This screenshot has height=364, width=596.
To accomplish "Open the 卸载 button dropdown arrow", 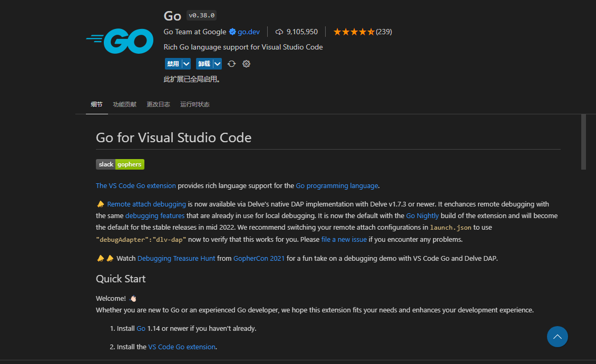I will [x=217, y=63].
